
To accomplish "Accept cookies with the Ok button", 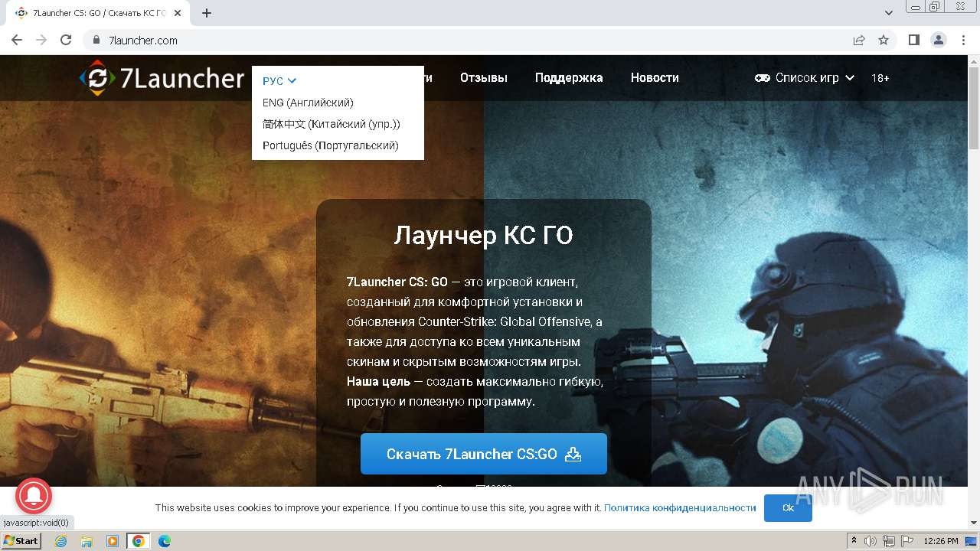I will (788, 508).
